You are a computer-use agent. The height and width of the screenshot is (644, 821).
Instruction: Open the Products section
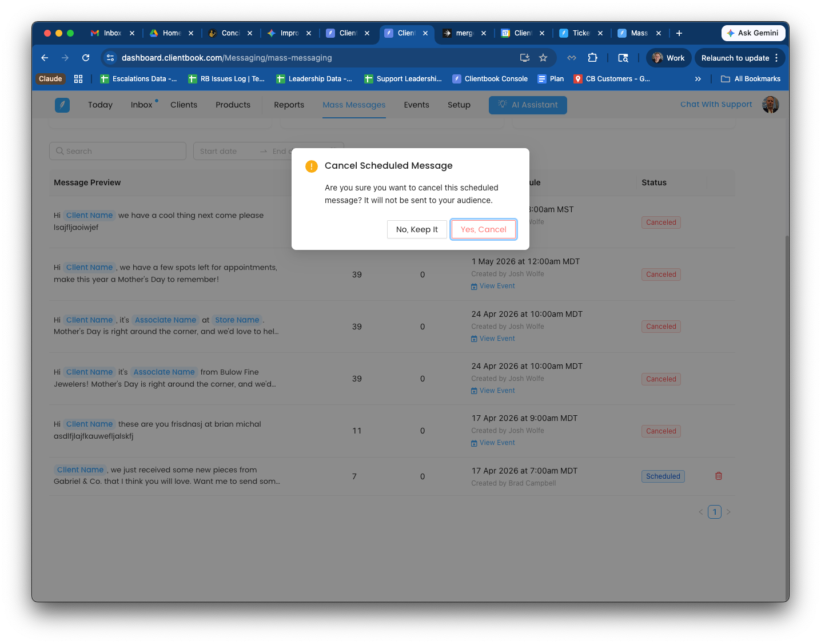click(x=233, y=105)
